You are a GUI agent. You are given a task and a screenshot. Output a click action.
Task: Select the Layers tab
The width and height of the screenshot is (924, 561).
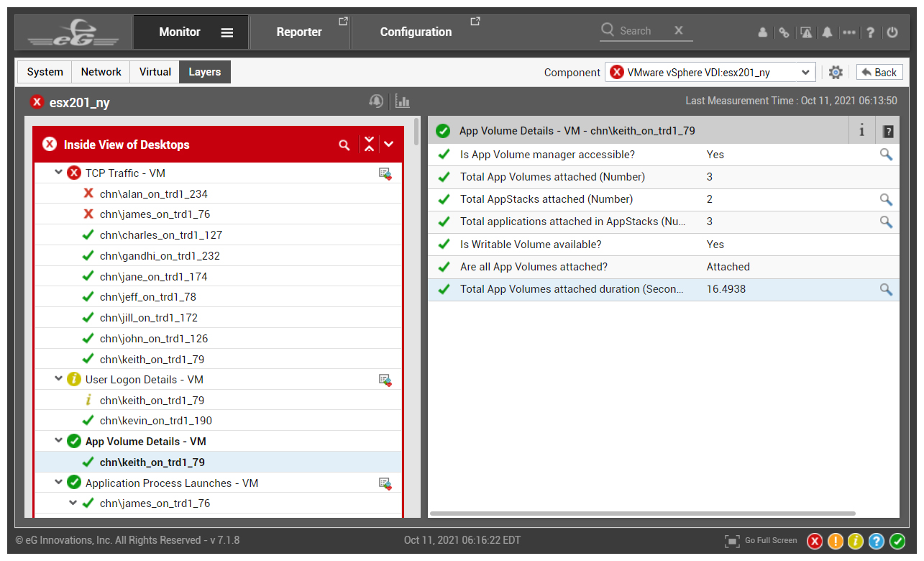[x=205, y=72]
